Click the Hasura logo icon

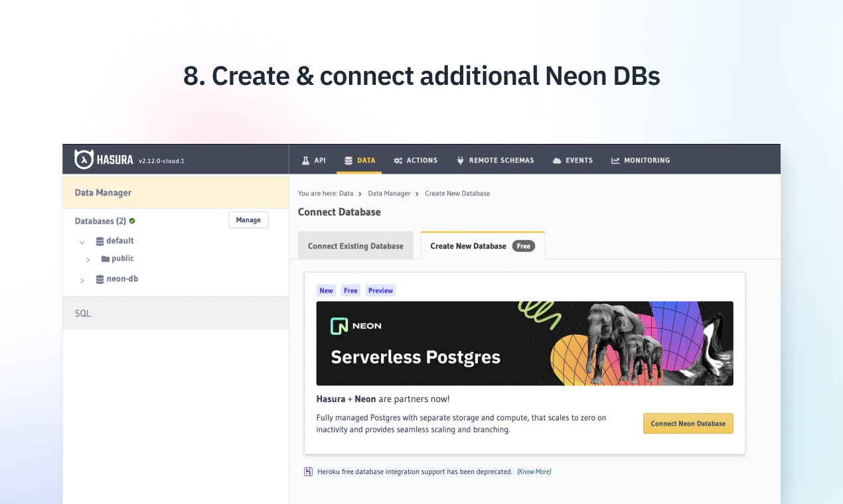pyautogui.click(x=84, y=159)
